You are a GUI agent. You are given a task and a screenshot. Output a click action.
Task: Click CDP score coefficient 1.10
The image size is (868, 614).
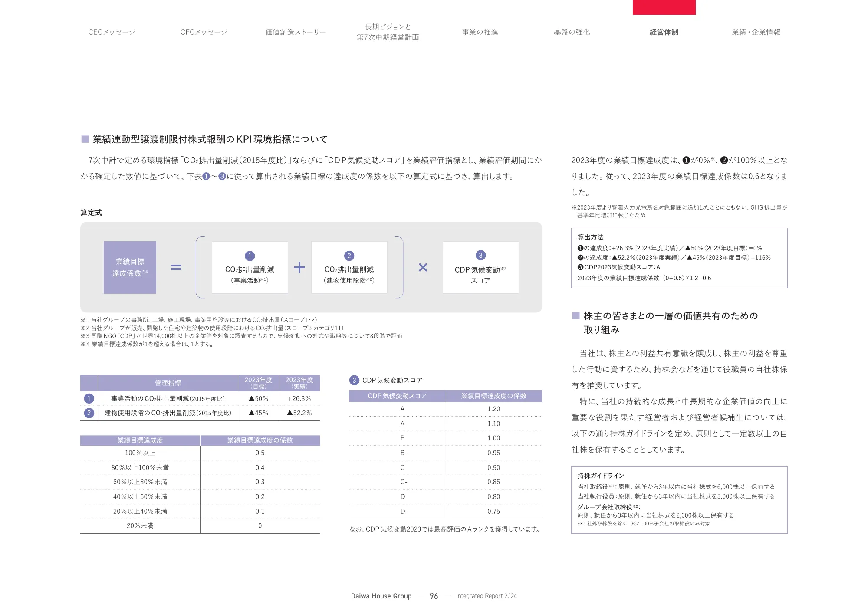(494, 424)
